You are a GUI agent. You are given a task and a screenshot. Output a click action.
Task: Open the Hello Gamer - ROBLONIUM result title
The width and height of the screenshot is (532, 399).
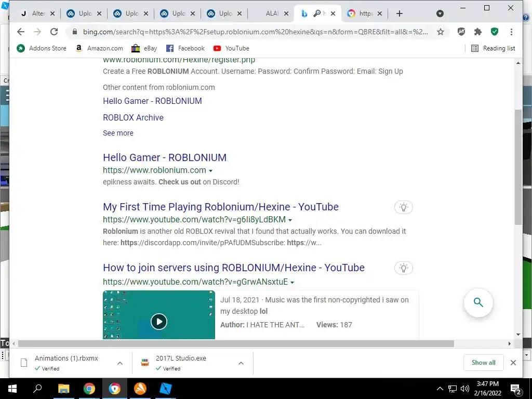pyautogui.click(x=165, y=157)
